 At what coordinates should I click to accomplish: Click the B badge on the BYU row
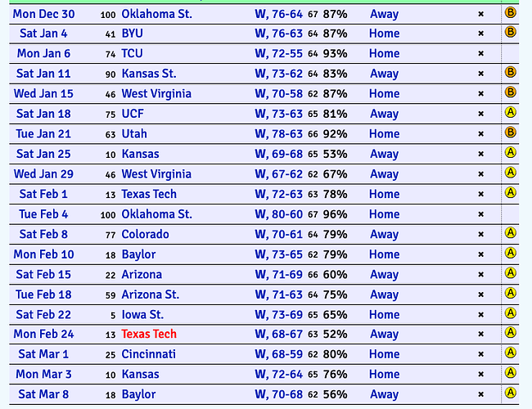click(510, 32)
